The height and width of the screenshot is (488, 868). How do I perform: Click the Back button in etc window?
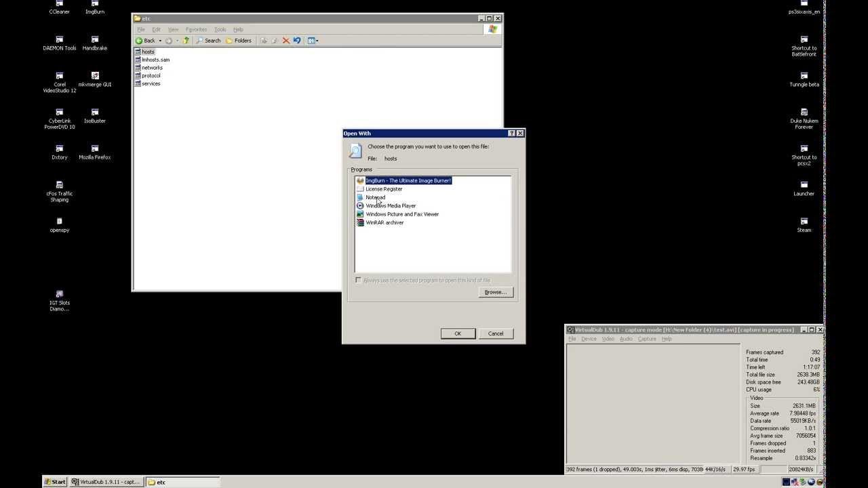pyautogui.click(x=145, y=41)
